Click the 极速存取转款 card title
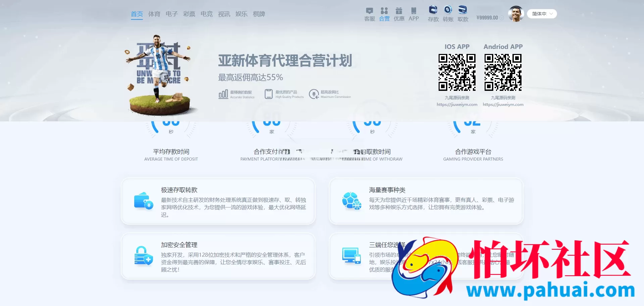The width and height of the screenshot is (644, 306). pyautogui.click(x=179, y=190)
